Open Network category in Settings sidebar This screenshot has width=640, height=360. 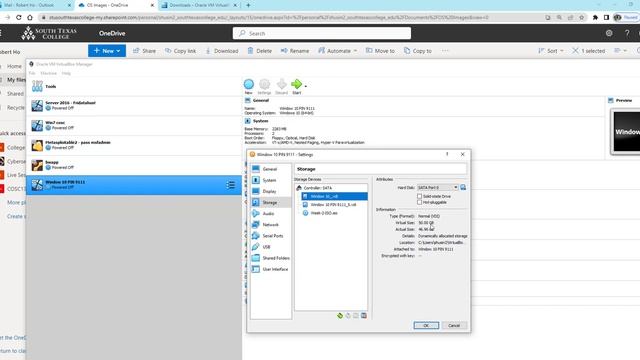point(270,224)
